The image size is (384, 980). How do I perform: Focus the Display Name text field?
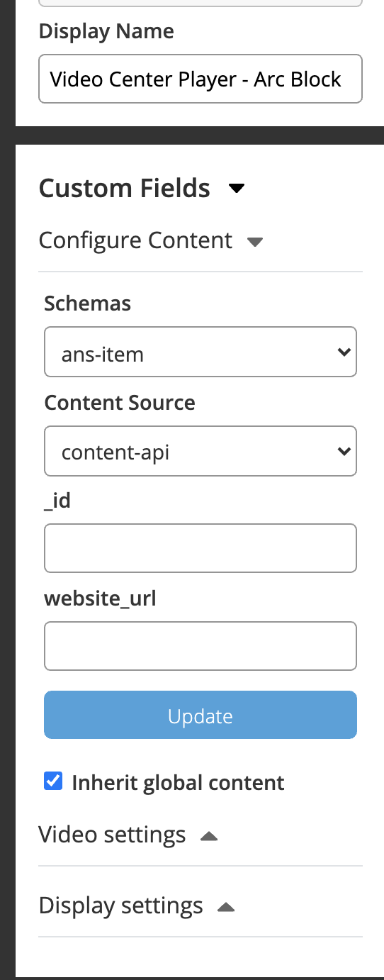(201, 79)
